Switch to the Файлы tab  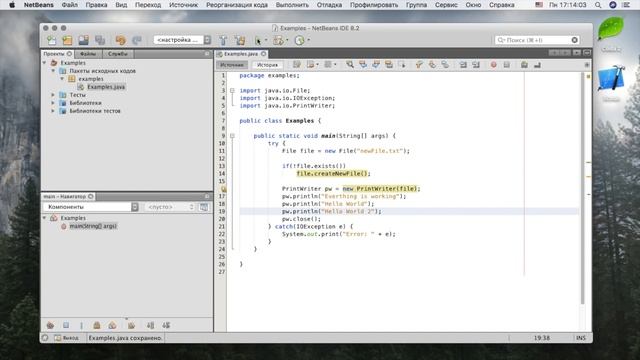(88, 54)
